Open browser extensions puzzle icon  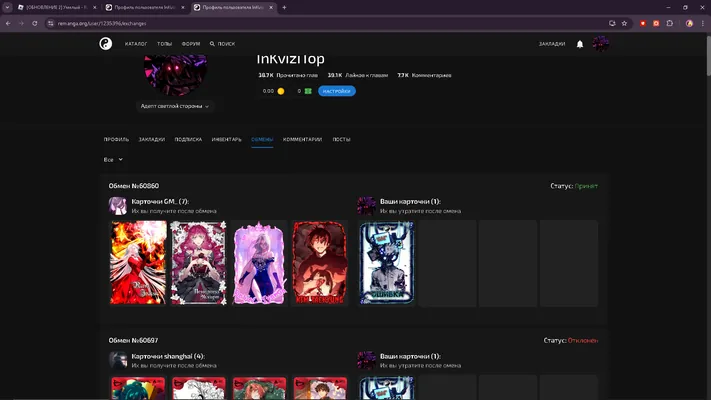point(670,23)
